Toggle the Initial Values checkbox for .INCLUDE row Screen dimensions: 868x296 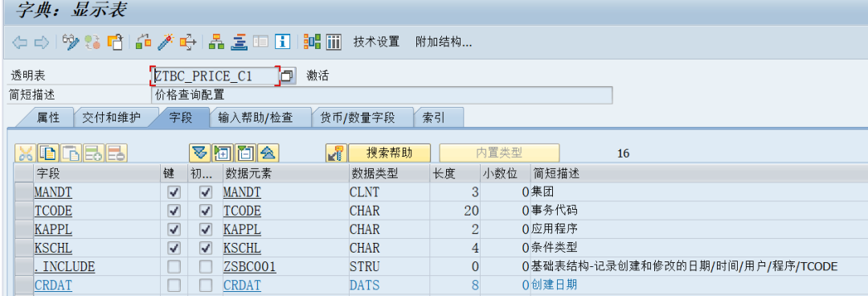[x=206, y=267]
